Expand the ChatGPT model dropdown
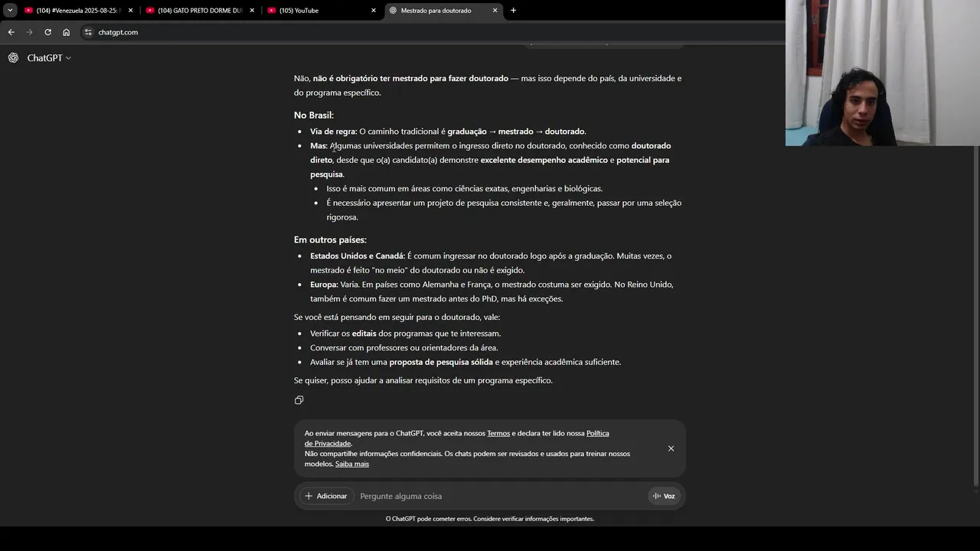Image resolution: width=980 pixels, height=551 pixels. click(49, 58)
